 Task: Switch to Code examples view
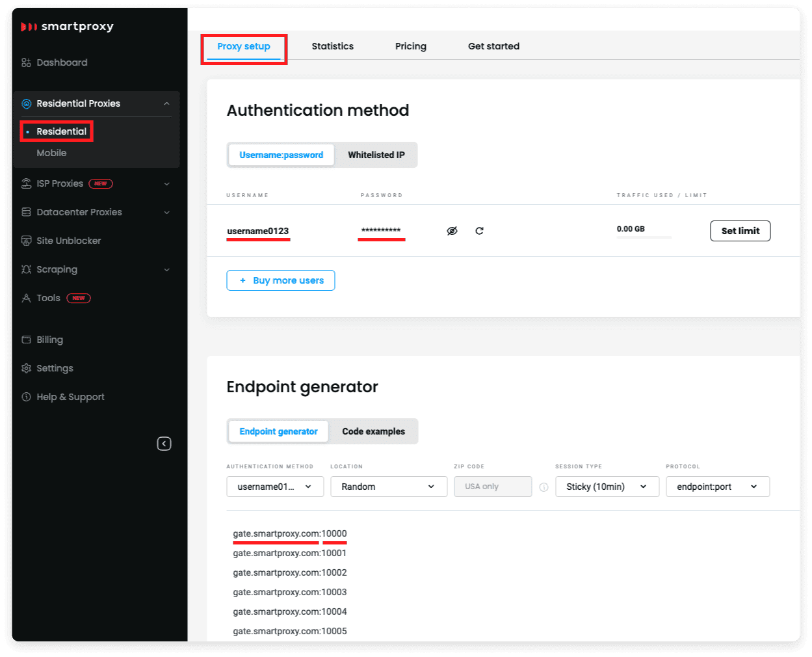click(373, 431)
